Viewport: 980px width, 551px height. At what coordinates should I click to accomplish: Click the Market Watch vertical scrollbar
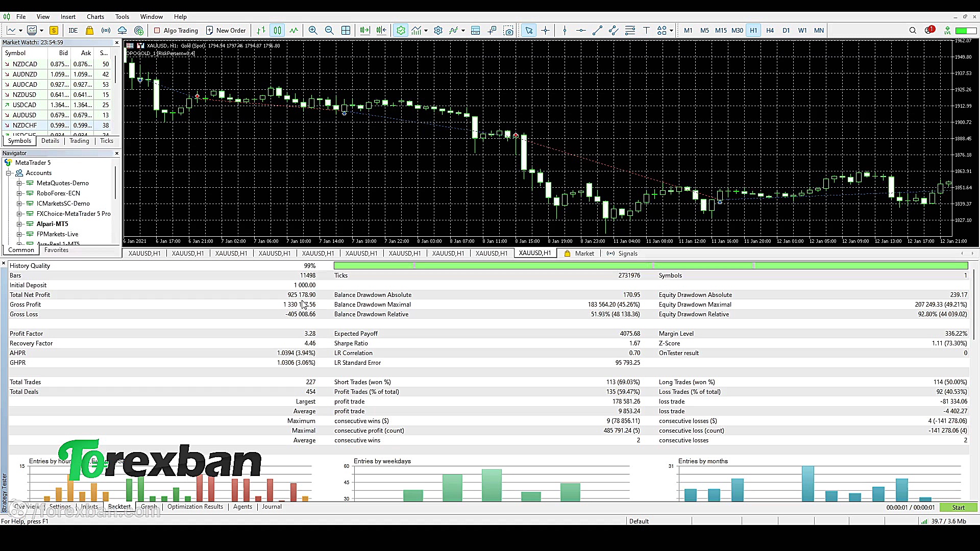point(116,70)
